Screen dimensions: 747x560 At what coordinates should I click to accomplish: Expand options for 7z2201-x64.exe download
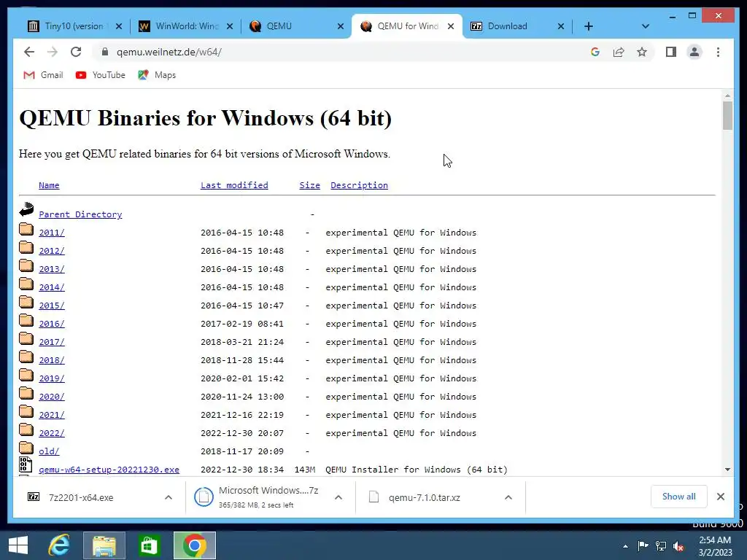169,497
